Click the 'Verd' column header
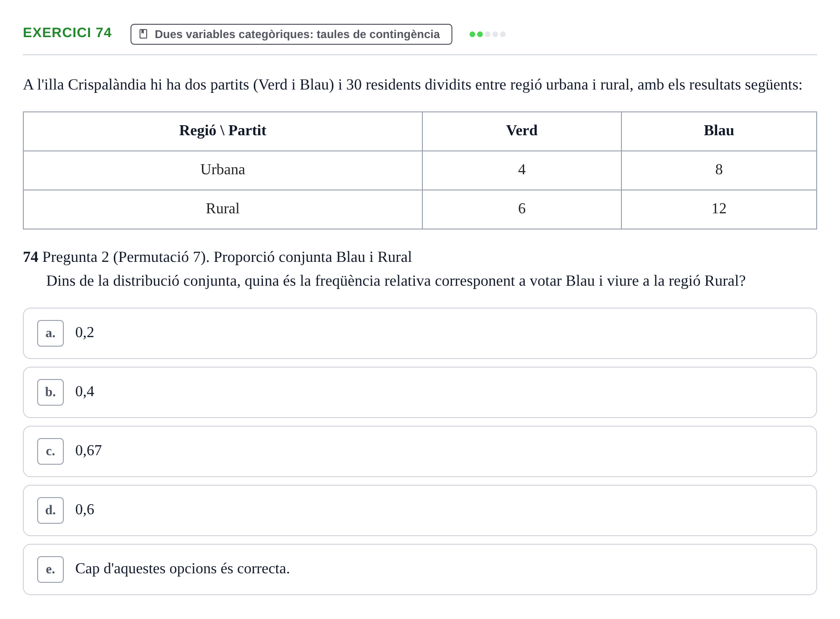The width and height of the screenshot is (840, 619). [x=522, y=131]
